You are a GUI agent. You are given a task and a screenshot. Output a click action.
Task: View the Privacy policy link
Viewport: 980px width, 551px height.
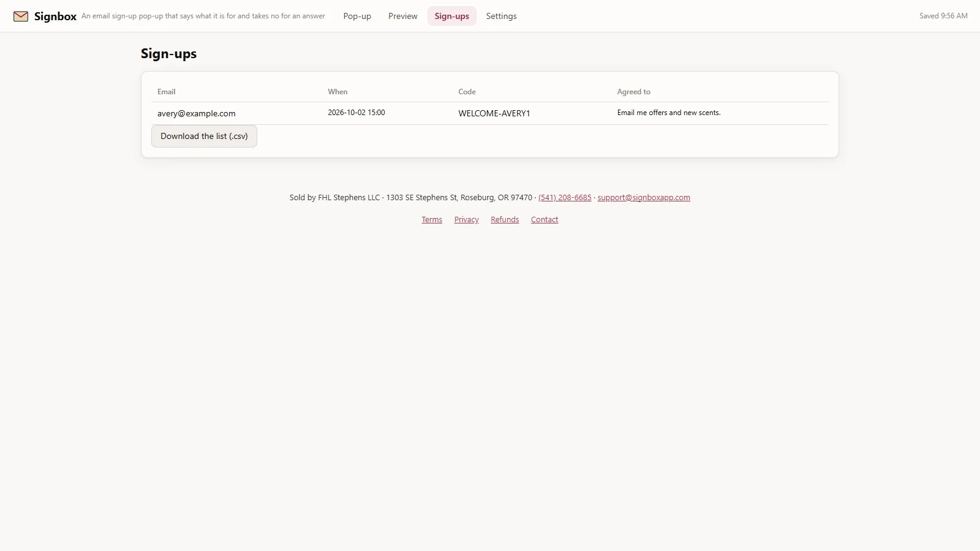coord(467,219)
